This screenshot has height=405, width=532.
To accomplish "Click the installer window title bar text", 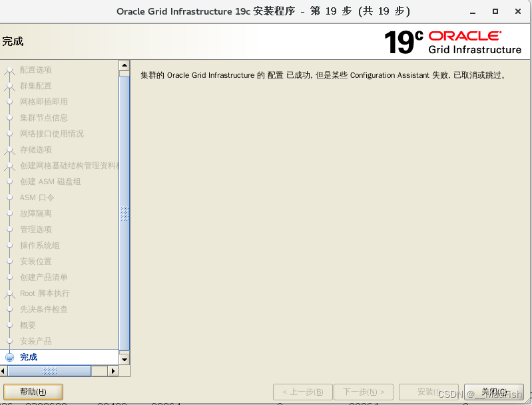I will click(x=263, y=11).
